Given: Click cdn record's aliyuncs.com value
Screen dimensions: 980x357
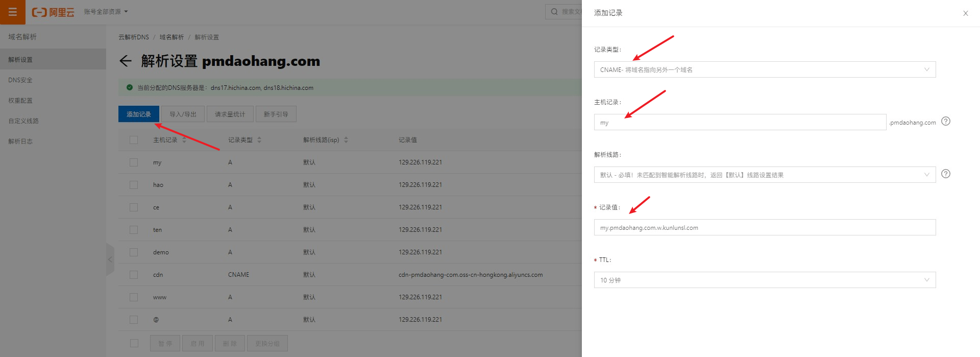Looking at the screenshot, I should click(471, 275).
